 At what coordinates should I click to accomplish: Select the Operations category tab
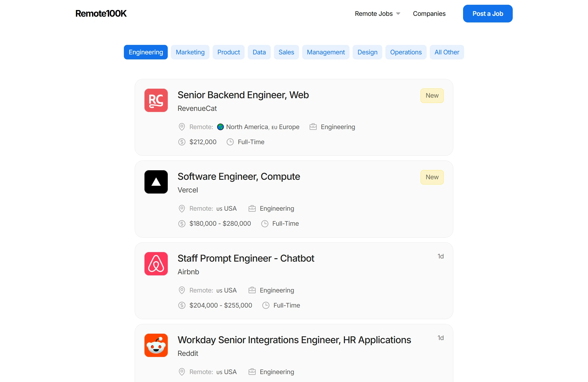coord(406,52)
